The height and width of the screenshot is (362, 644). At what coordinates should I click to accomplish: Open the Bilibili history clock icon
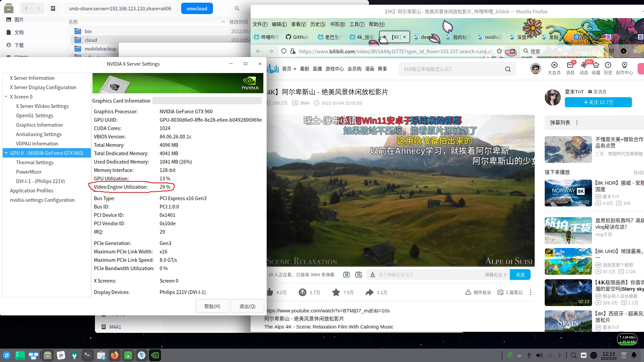608,65
